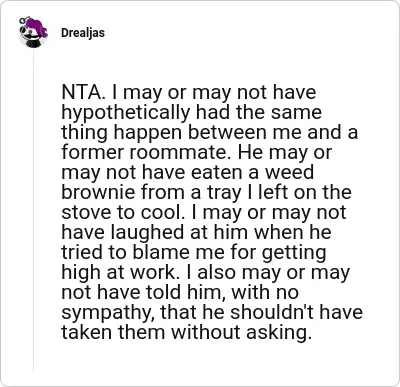Screen dimensions: 400x387
Task: Open the Drealjas username profile link
Action: [x=83, y=33]
